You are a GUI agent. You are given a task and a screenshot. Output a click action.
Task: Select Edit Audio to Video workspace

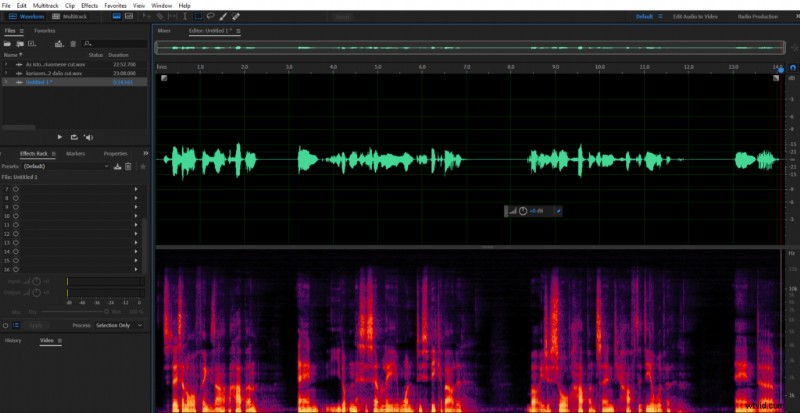point(695,16)
